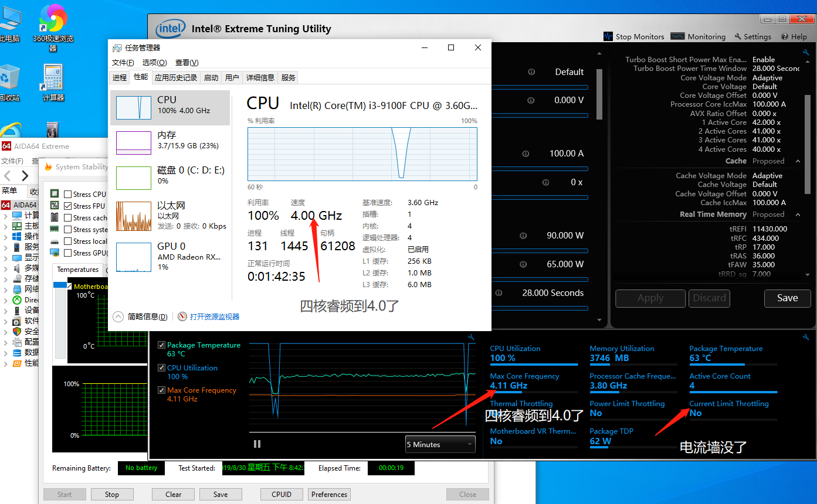Open the 5 Minutes time range dropdown
This screenshot has height=504, width=817.
(440, 444)
